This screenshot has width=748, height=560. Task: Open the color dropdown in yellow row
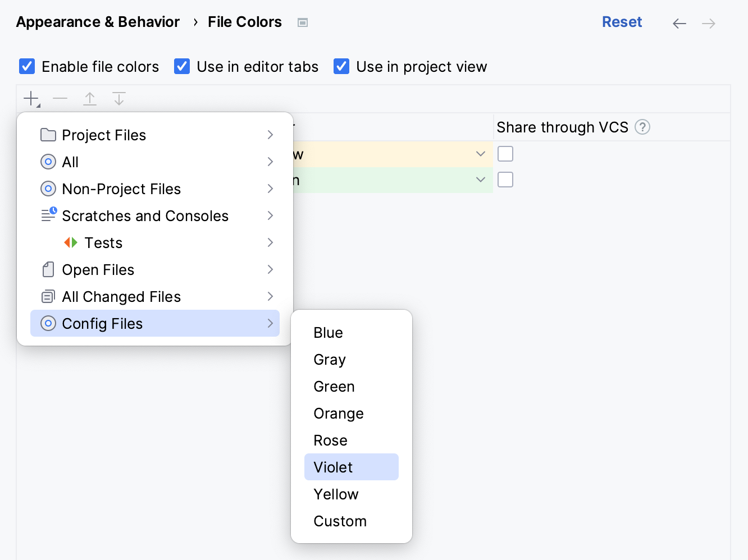pos(480,154)
